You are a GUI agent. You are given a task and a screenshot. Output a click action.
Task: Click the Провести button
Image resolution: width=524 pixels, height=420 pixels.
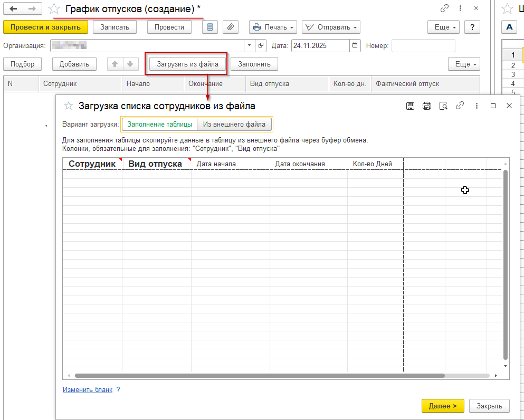[169, 27]
